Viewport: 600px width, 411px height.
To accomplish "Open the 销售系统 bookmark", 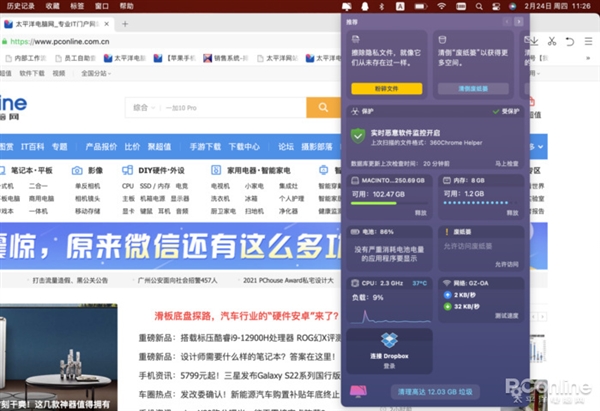I will click(x=226, y=58).
